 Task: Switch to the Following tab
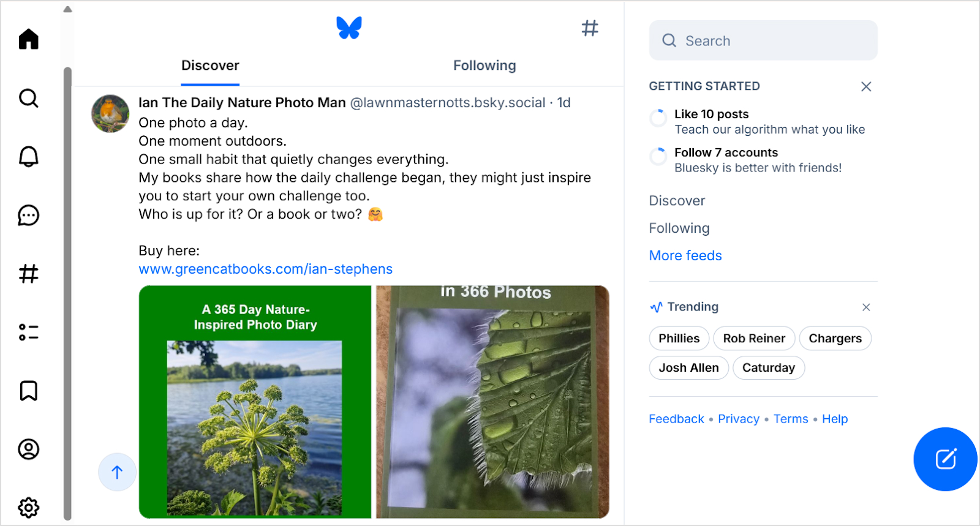(484, 65)
